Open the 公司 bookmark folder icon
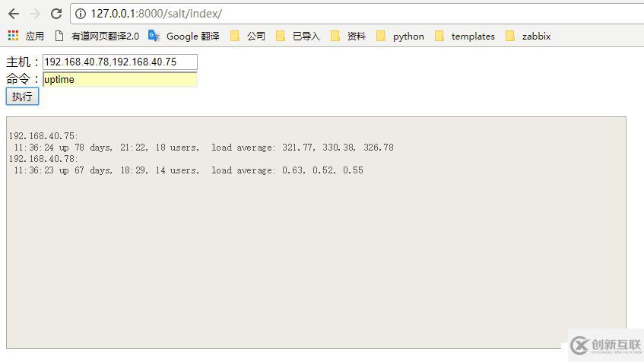Image resolution: width=644 pixels, height=362 pixels. [235, 37]
